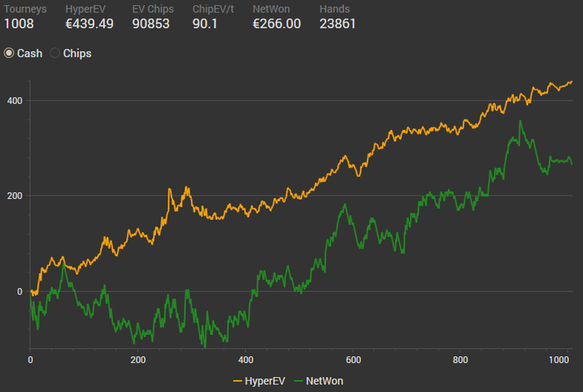
Task: Select the Cash radio button
Action: [x=9, y=53]
